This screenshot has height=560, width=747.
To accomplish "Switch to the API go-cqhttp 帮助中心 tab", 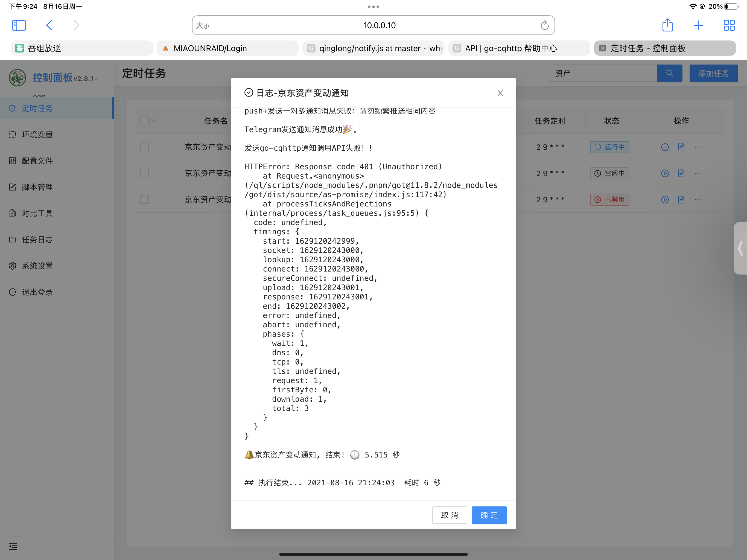I will pos(519,48).
